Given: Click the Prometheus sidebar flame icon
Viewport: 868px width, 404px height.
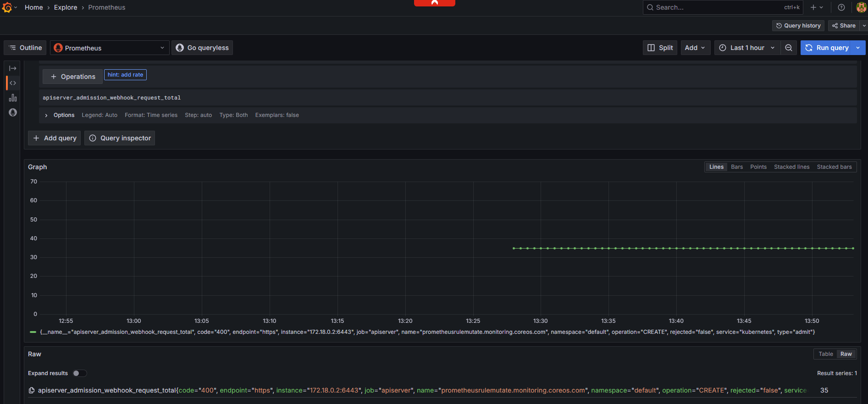Looking at the screenshot, I should (13, 112).
